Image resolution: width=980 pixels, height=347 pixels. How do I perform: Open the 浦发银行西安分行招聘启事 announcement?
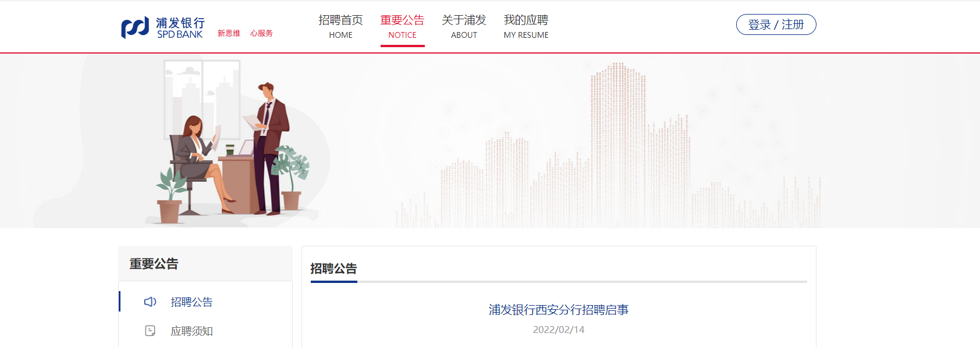pyautogui.click(x=559, y=310)
